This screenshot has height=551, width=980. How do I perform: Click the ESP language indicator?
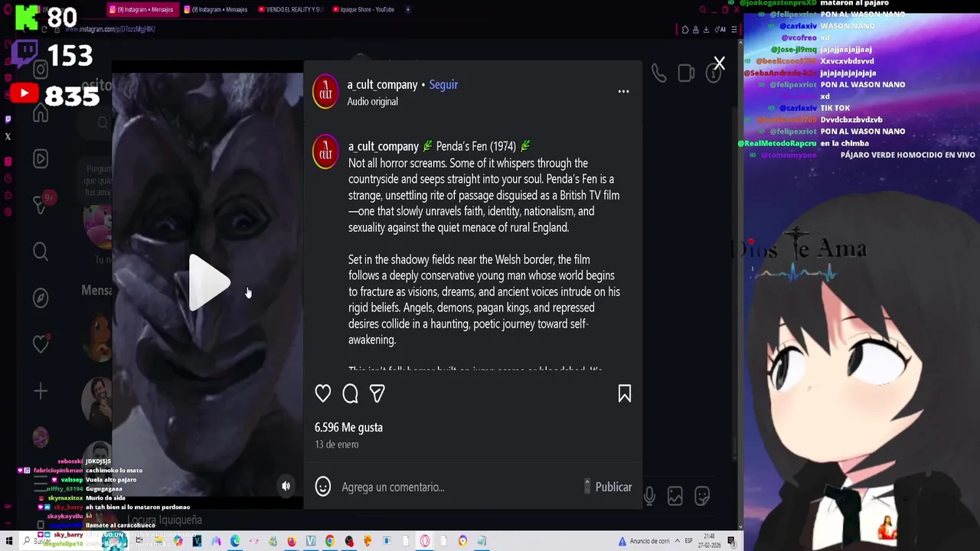688,541
